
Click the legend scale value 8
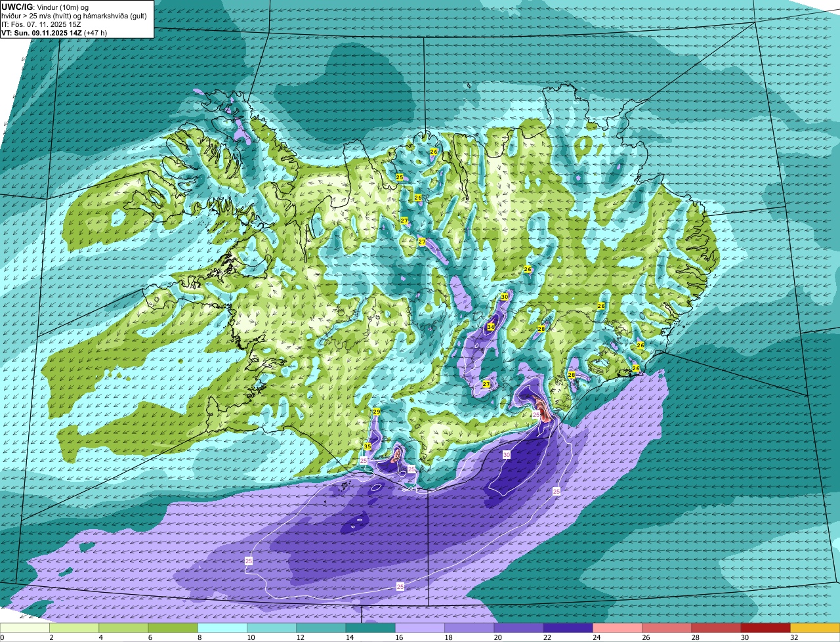[198, 637]
